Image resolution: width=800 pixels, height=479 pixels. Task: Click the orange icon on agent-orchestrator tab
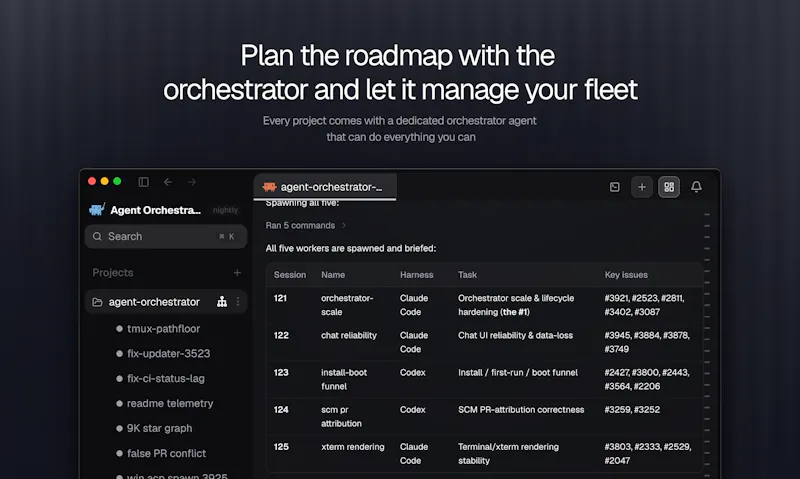(269, 187)
